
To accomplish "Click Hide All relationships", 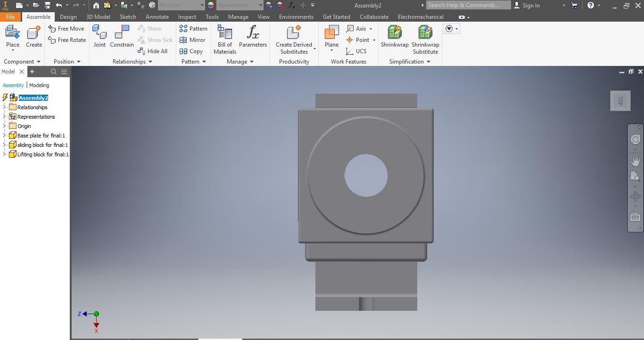I will pyautogui.click(x=153, y=51).
